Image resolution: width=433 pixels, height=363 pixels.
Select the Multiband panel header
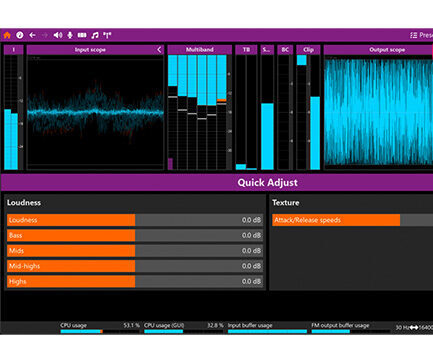tap(200, 50)
